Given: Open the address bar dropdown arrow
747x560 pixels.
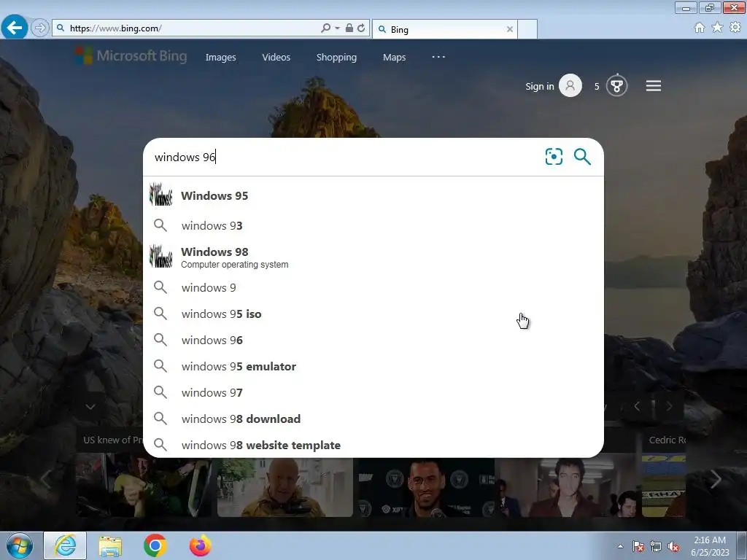Looking at the screenshot, I should coord(337,28).
